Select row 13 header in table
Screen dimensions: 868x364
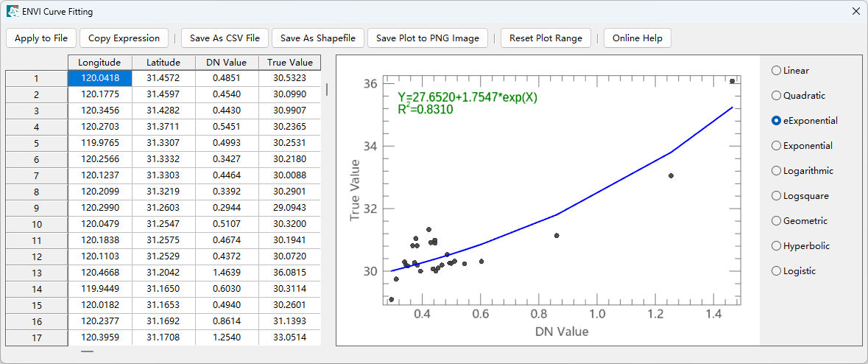click(x=37, y=273)
